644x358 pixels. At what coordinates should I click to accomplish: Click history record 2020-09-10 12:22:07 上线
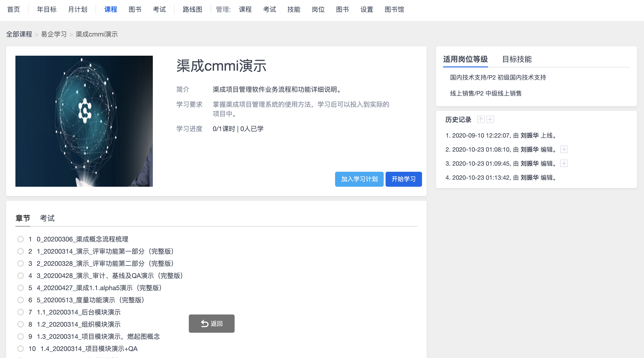pyautogui.click(x=501, y=135)
